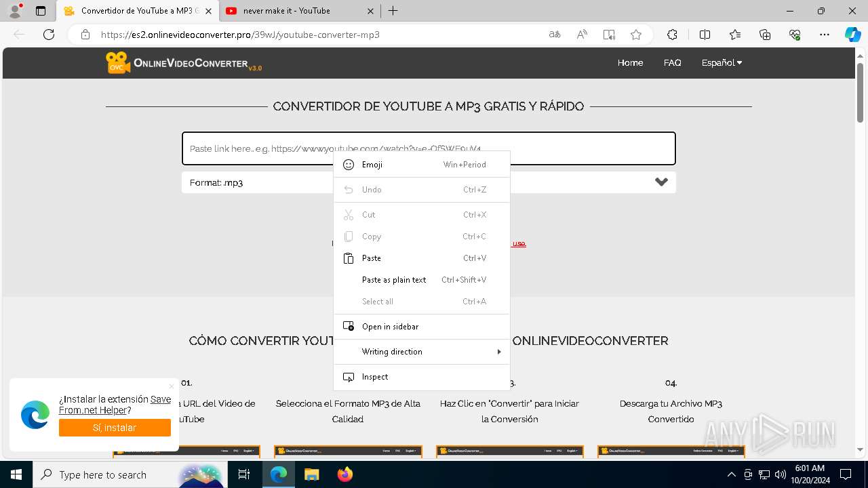Screen dimensions: 868x488
Task: Click the paste link input field
Action: pos(429,148)
